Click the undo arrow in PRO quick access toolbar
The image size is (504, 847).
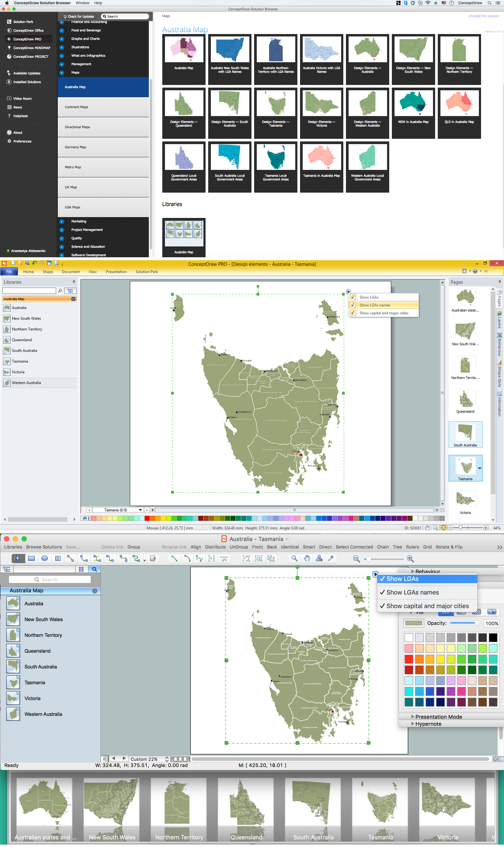pos(34,263)
